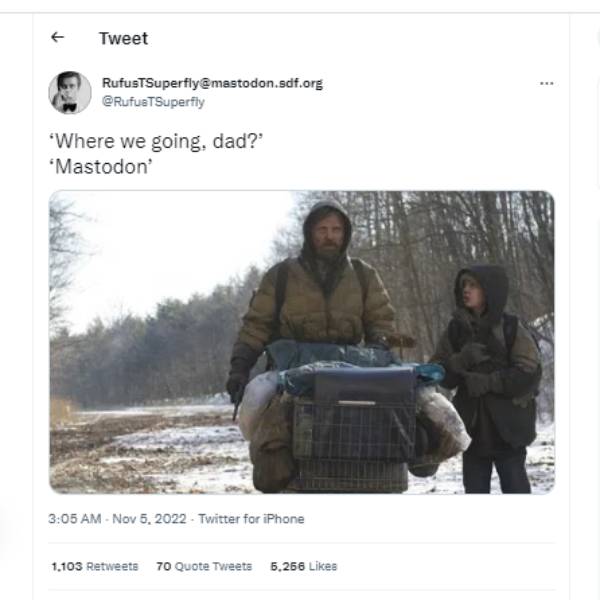Click the RufusTSuperfly@mastodon.sdf.org display name
600x600 pixels.
(x=212, y=83)
